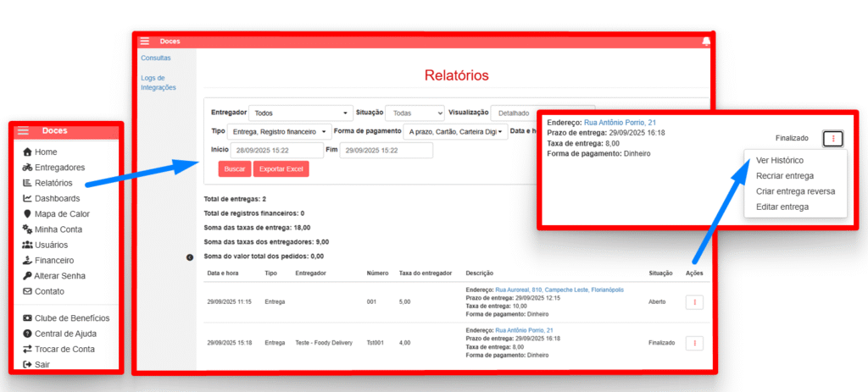Choose Criar entrega reversa menu option
The image size is (868, 392).
(795, 191)
